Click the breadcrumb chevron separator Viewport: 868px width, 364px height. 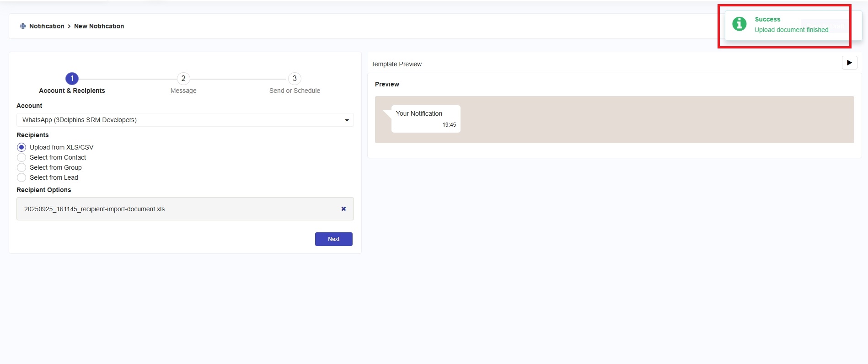point(69,27)
